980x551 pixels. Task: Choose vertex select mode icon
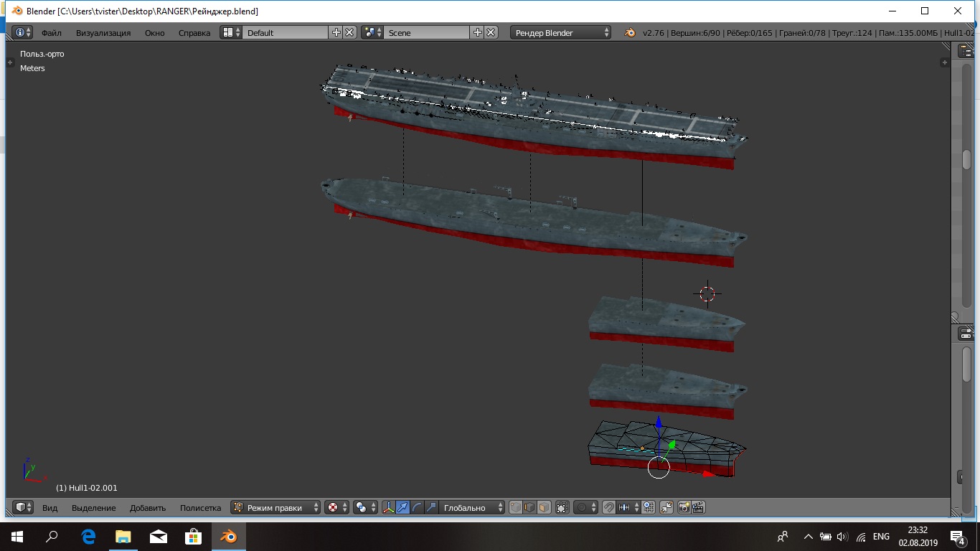515,507
